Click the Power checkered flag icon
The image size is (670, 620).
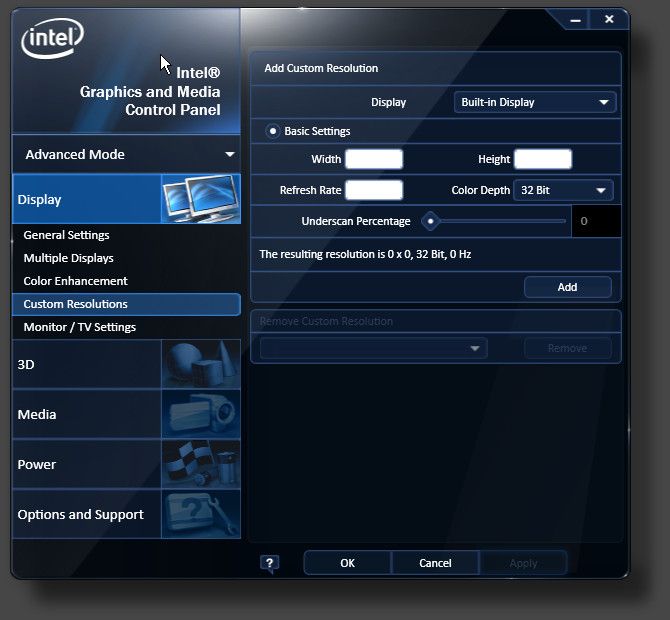tap(201, 464)
